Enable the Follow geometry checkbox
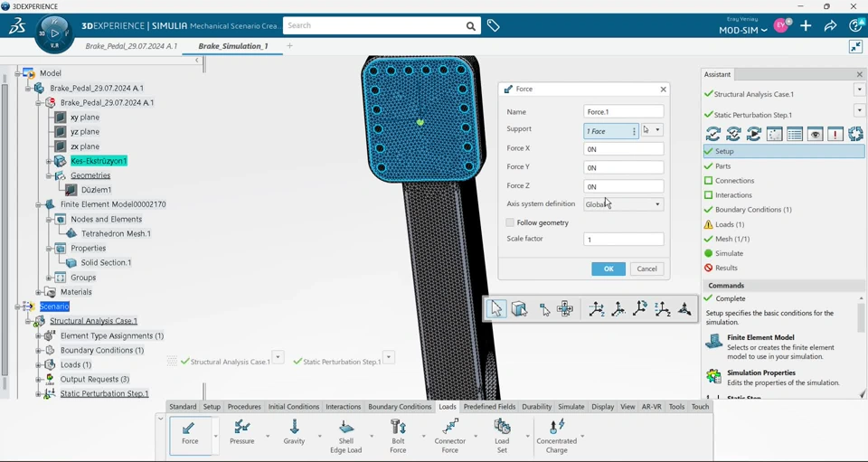 (x=510, y=222)
